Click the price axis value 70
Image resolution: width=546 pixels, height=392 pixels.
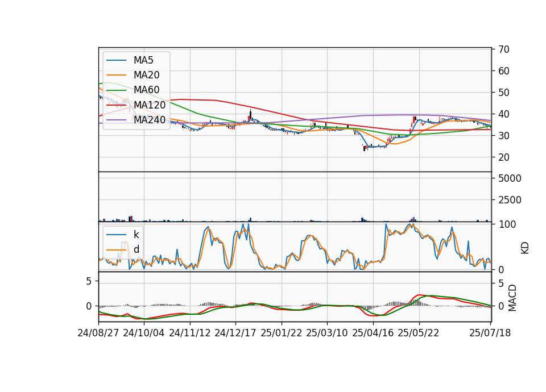click(504, 49)
